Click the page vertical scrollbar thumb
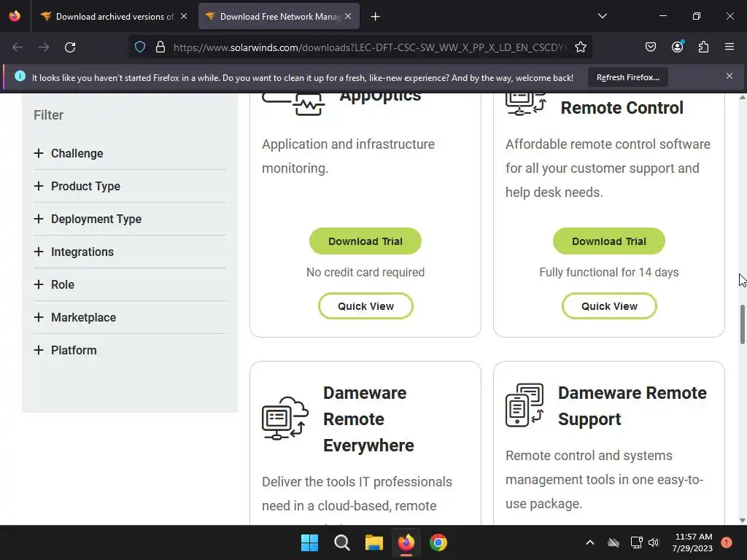 (742, 324)
